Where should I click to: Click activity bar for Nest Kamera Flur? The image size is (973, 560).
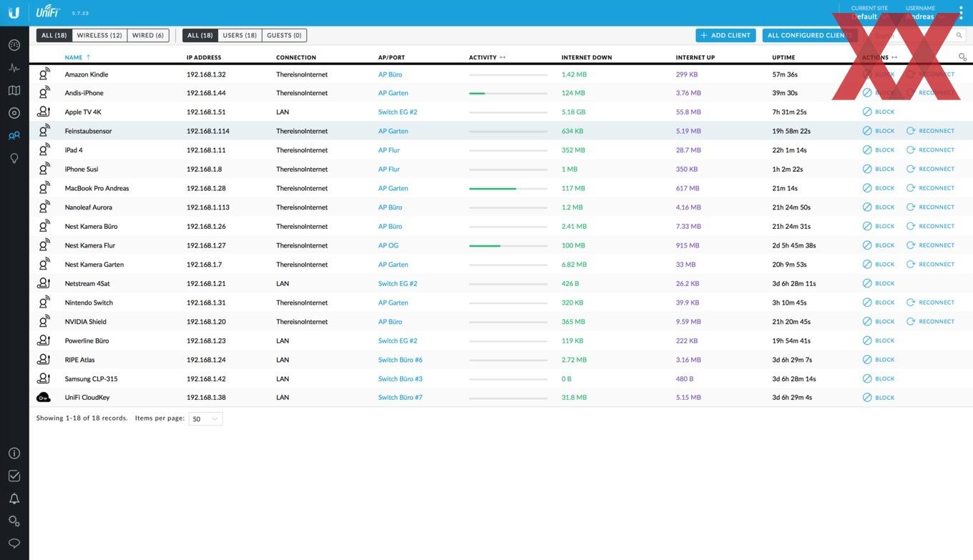pos(508,246)
